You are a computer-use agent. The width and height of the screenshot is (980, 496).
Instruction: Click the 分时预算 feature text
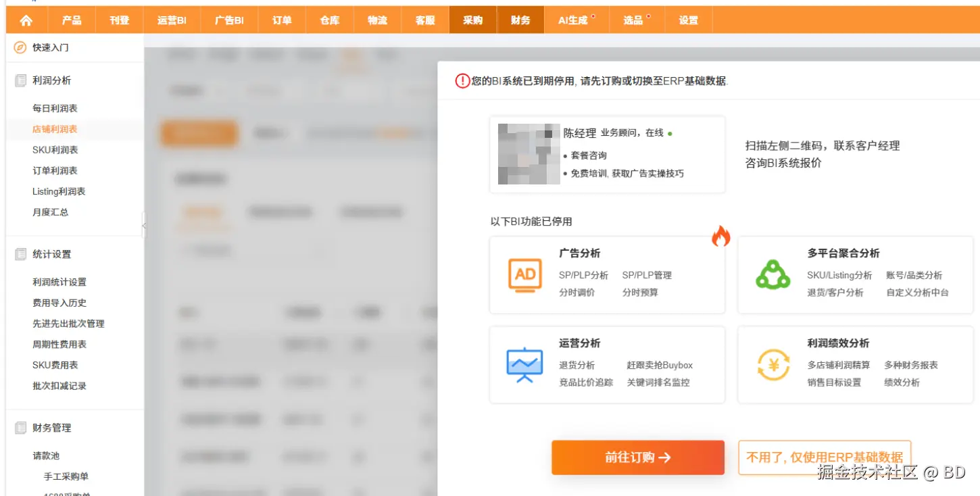[640, 293]
